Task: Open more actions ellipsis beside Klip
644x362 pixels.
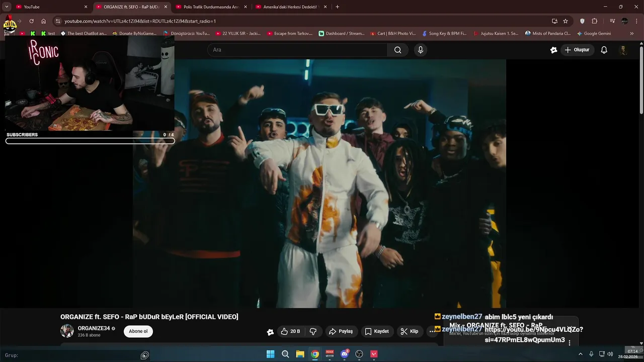Action: [x=432, y=331]
